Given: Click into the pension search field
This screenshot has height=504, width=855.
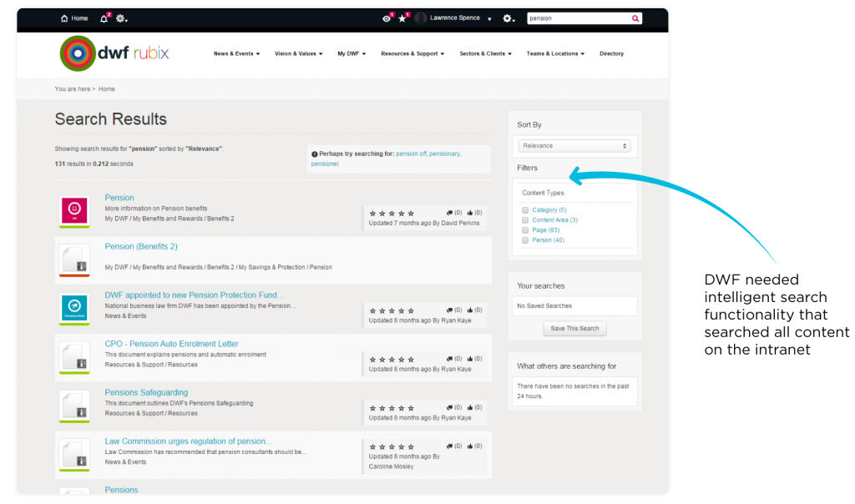Looking at the screenshot, I should coord(578,18).
